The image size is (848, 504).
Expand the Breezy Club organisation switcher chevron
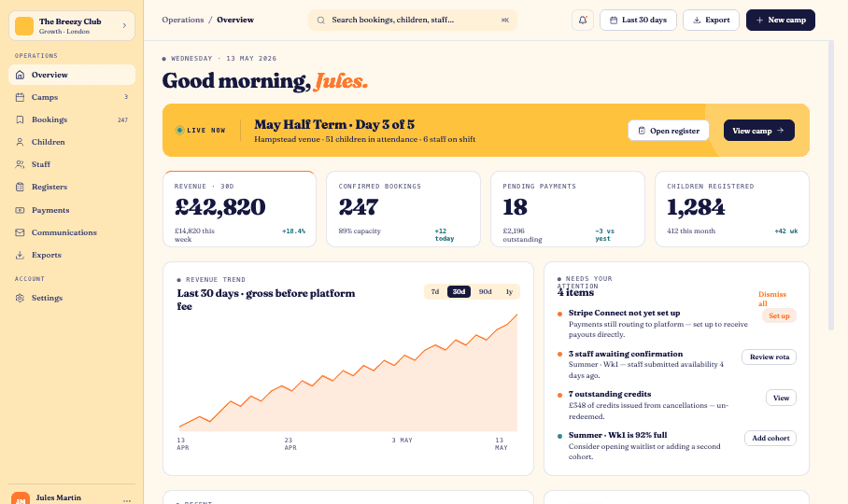coord(124,25)
